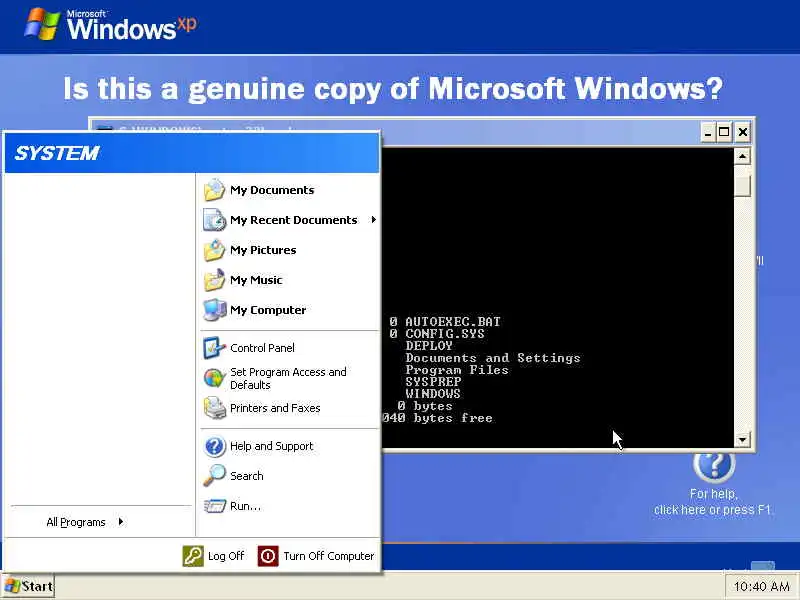800x600 pixels.
Task: Click WINDOWS line in console
Action: tap(433, 394)
